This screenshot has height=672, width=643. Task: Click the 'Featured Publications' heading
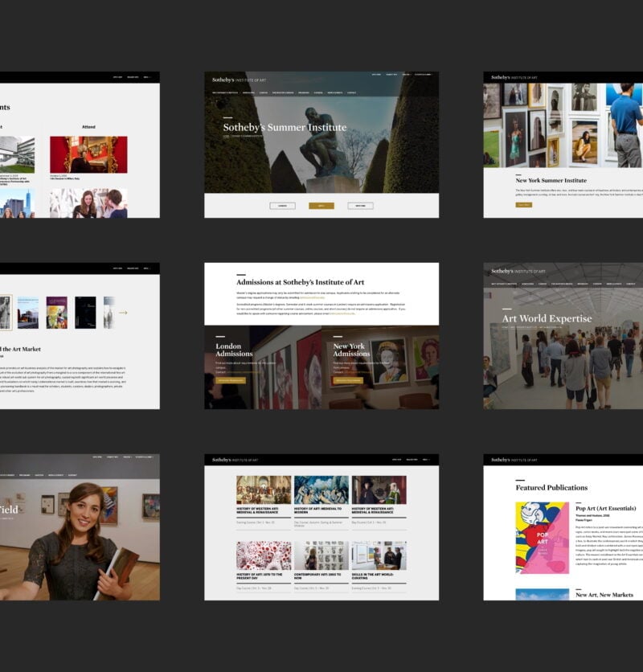[551, 488]
